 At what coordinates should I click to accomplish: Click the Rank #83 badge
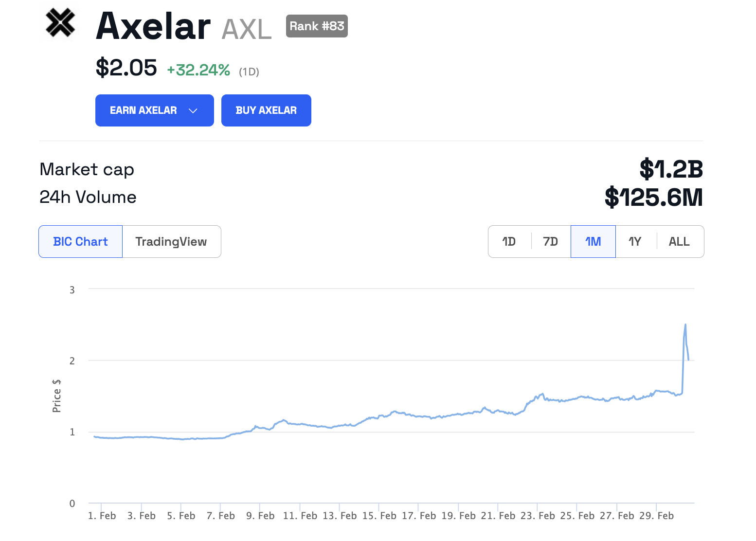(317, 26)
